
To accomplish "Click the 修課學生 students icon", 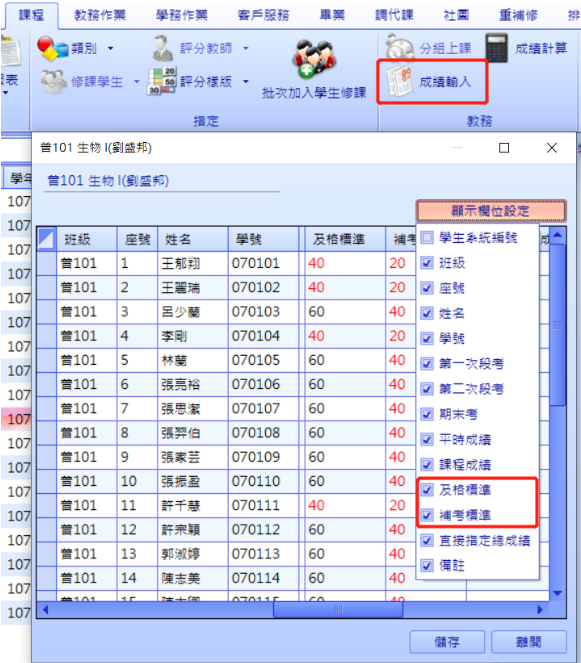I will tap(54, 81).
